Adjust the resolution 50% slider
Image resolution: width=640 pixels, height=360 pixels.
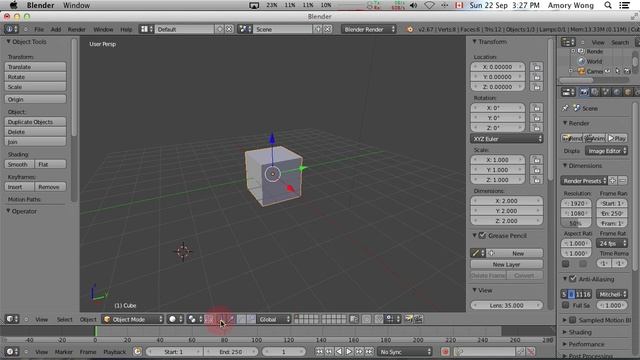click(x=576, y=223)
